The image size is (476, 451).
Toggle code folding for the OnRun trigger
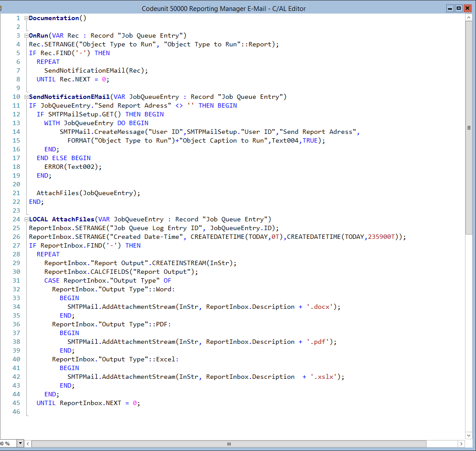(26, 35)
